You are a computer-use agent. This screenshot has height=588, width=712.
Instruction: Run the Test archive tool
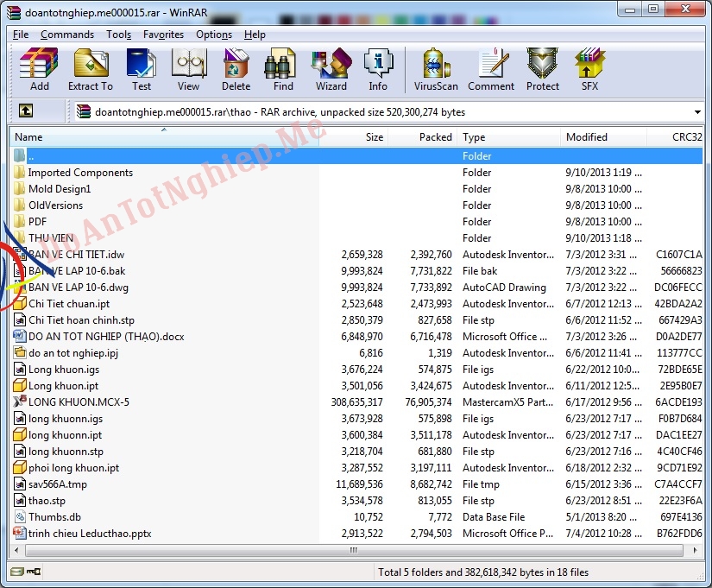(x=142, y=69)
